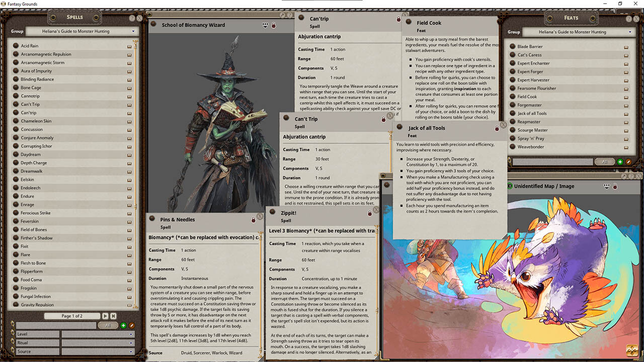Click the help question mark on the map window
This screenshot has height=362, width=644.
pyautogui.click(x=631, y=176)
